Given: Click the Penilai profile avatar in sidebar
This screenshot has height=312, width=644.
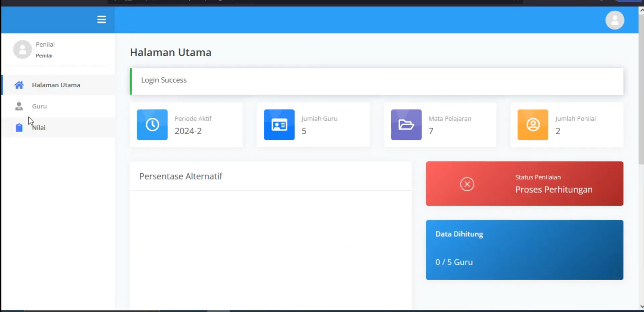Looking at the screenshot, I should point(22,49).
